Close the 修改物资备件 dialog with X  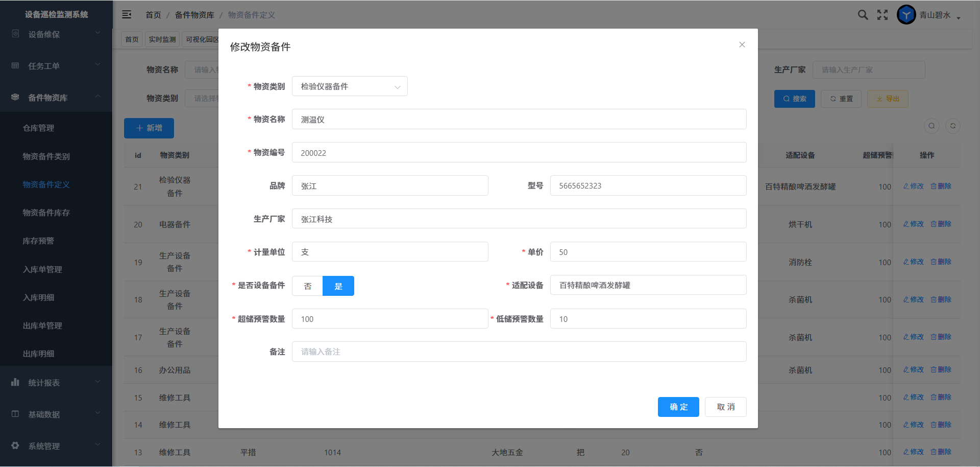click(x=742, y=45)
